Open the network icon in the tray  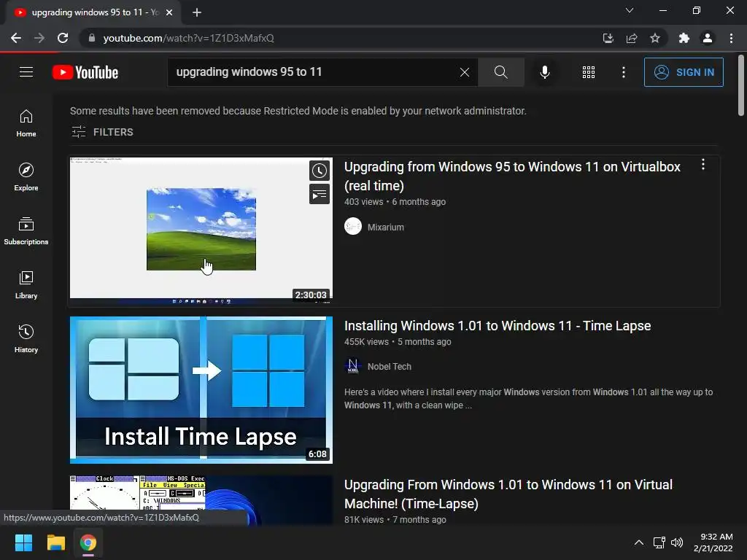pyautogui.click(x=659, y=542)
